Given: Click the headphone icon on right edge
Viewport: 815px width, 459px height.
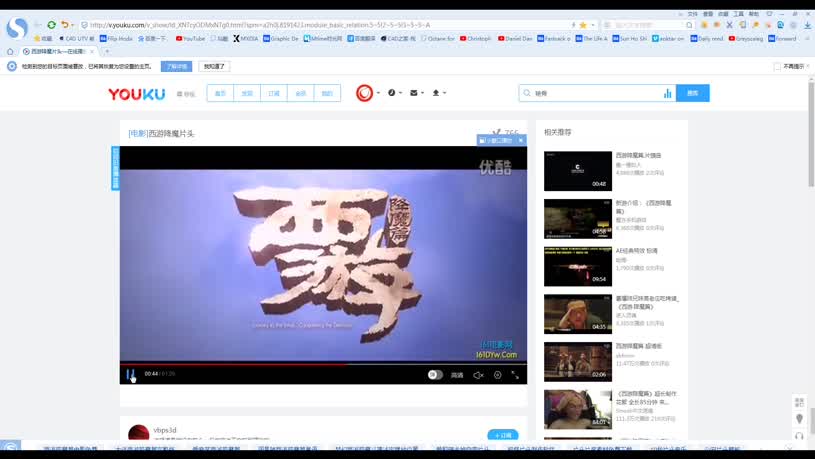Looking at the screenshot, I should [x=799, y=436].
